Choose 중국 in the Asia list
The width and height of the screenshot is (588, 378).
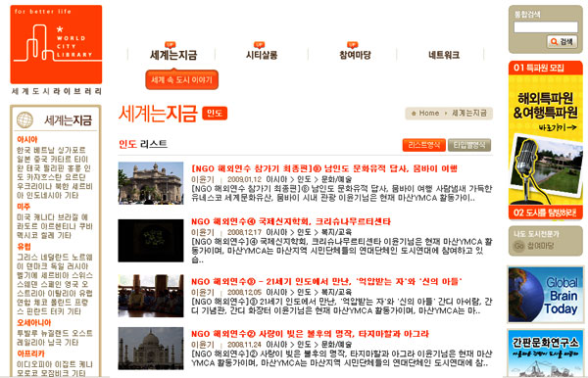pyautogui.click(x=40, y=159)
